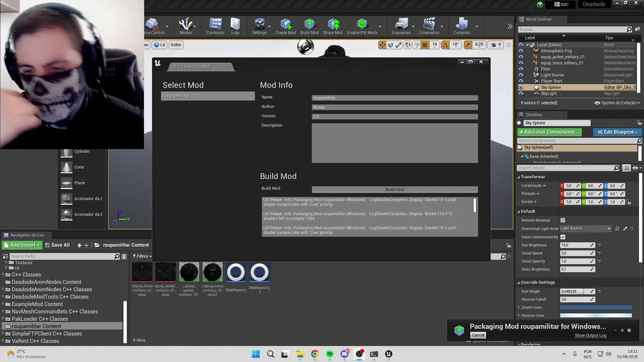The height and width of the screenshot is (362, 644).
Task: Open the Filtros filter dropdown
Action: click(143, 256)
